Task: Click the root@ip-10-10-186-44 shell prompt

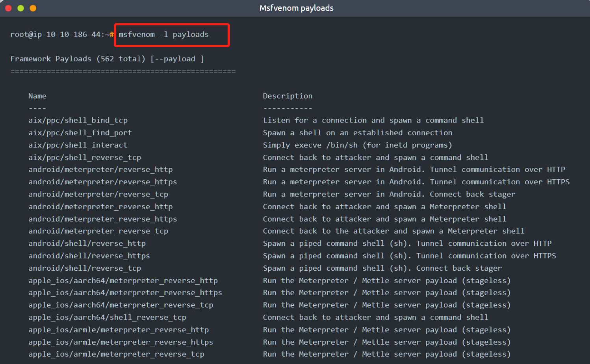Action: tap(62, 35)
